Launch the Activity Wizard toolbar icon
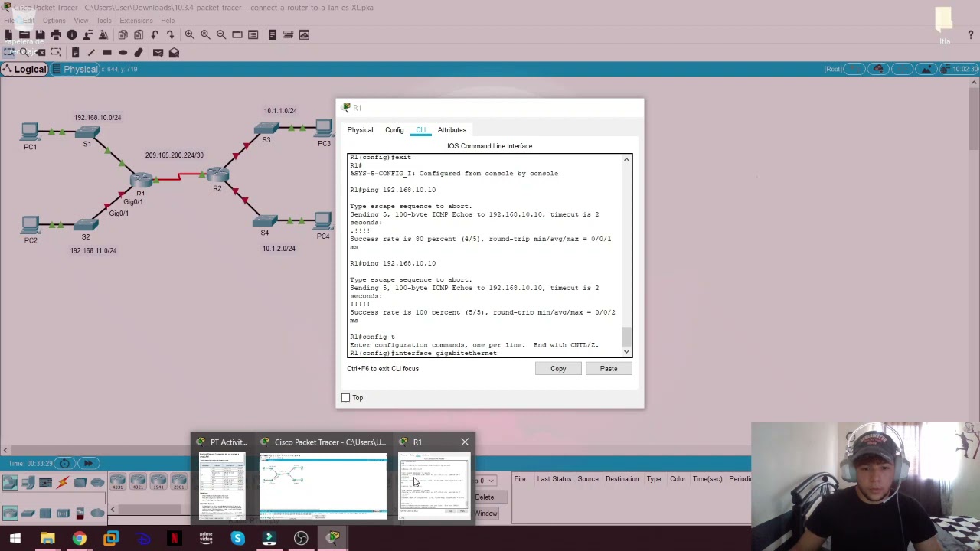 [x=103, y=34]
